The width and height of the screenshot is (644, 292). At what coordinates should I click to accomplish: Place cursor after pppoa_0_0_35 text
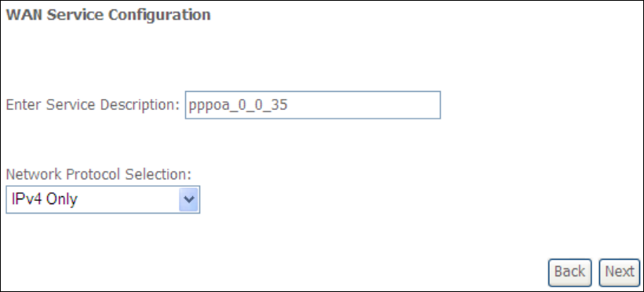point(289,105)
